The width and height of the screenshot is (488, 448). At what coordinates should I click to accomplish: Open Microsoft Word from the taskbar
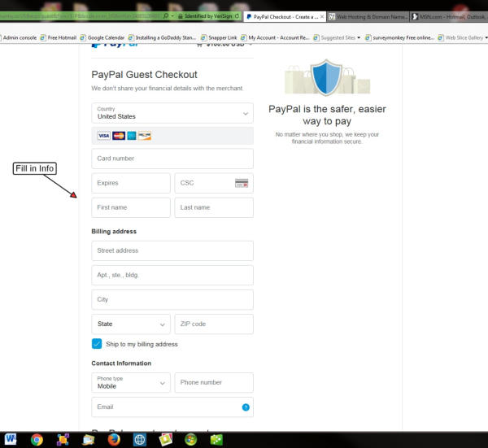11,439
